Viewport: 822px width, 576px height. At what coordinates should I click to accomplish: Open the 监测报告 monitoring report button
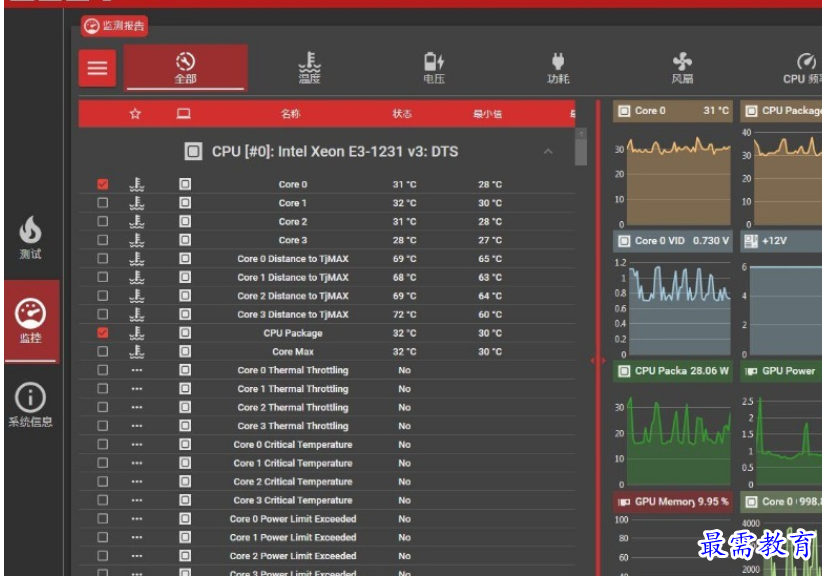pyautogui.click(x=114, y=26)
